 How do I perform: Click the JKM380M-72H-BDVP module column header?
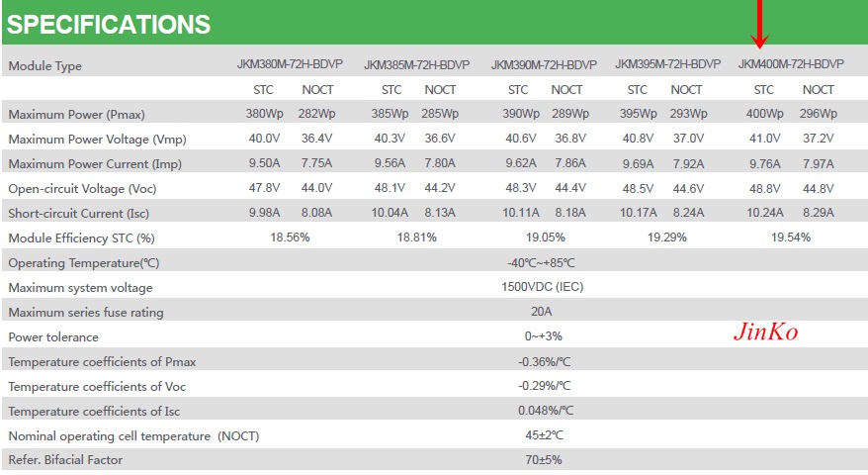point(290,64)
